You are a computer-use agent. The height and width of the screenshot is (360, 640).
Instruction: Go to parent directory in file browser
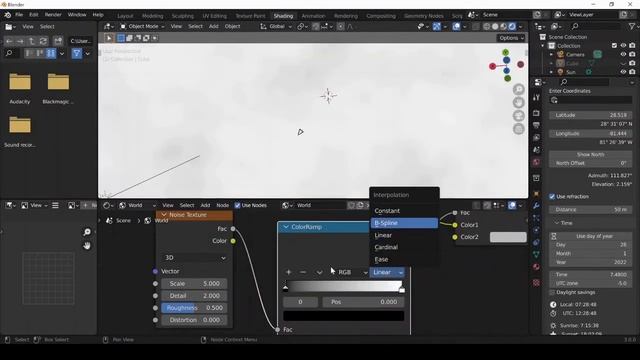(x=32, y=41)
